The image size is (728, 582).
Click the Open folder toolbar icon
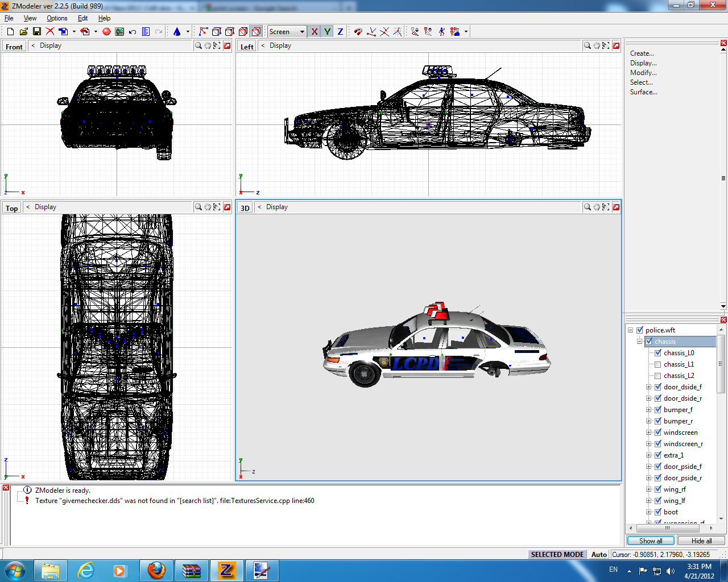[23, 32]
